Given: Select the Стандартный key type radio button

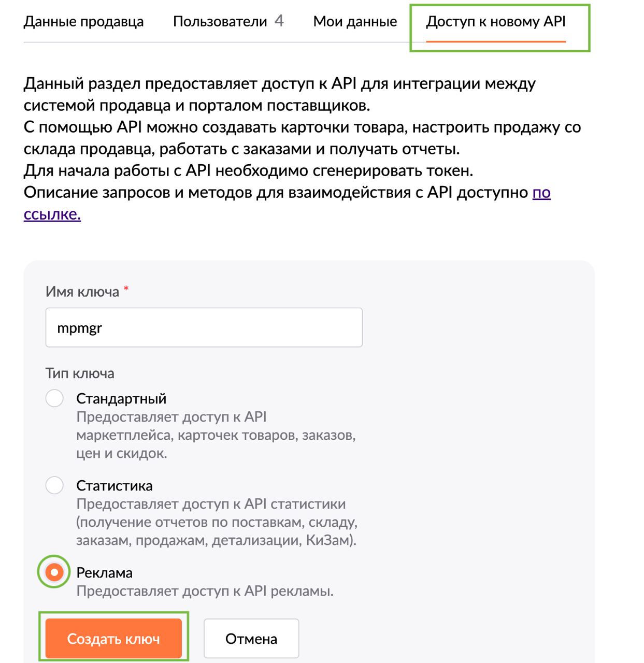Looking at the screenshot, I should (54, 398).
